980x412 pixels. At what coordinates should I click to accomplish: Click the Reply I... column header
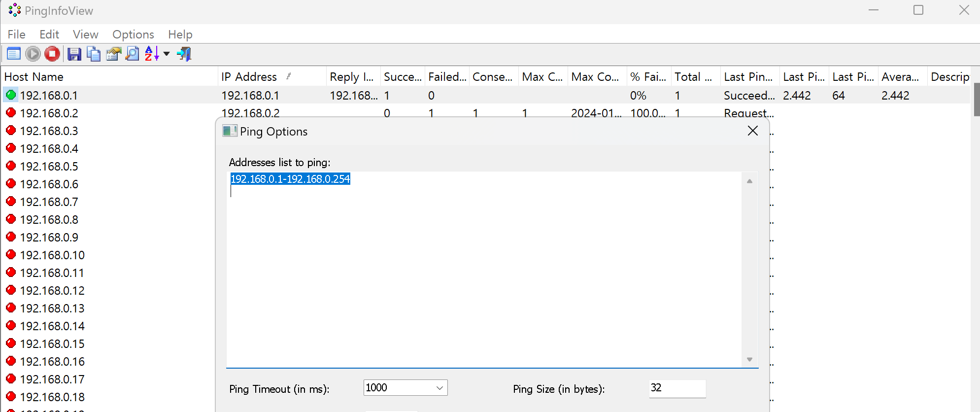click(x=353, y=77)
